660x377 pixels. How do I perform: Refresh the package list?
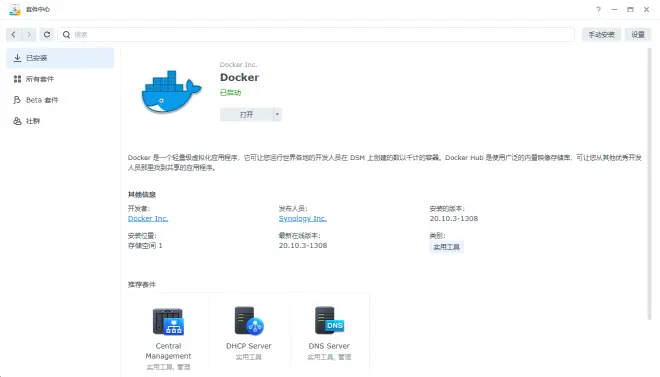(47, 35)
